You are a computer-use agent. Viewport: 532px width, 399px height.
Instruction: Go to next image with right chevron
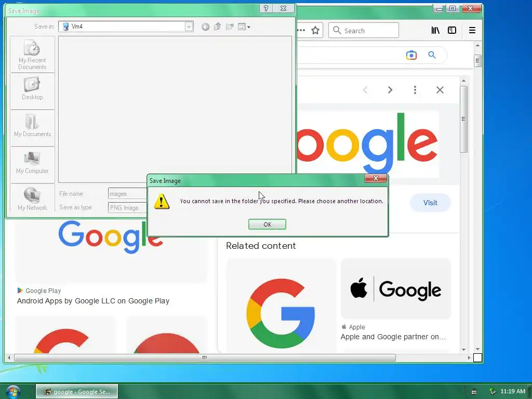pyautogui.click(x=390, y=90)
